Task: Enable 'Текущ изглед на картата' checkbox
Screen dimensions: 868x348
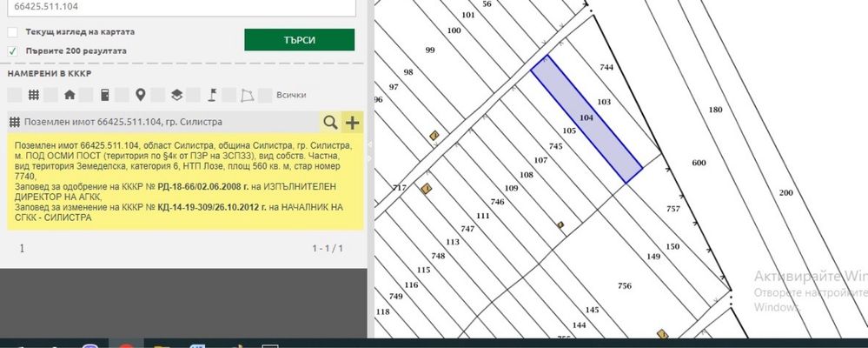Action: click(x=13, y=32)
